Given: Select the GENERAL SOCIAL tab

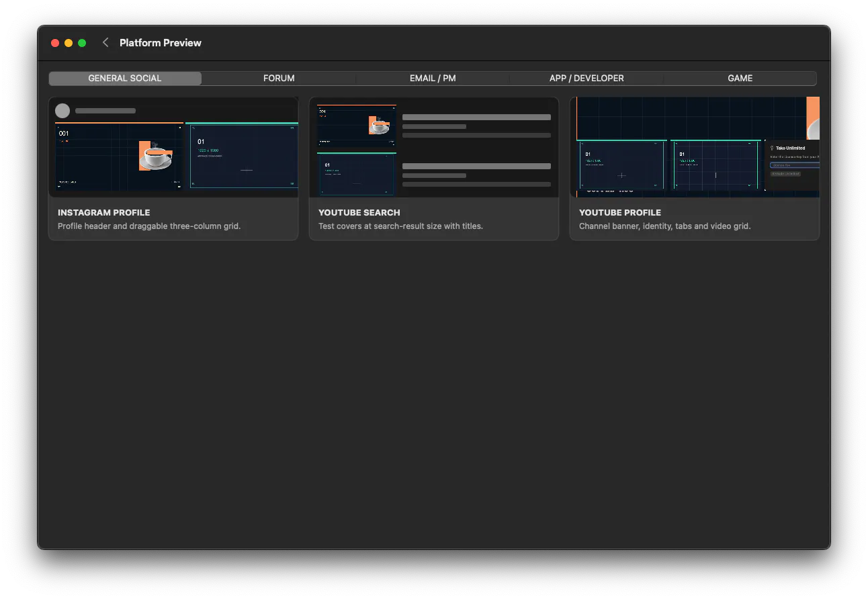Looking at the screenshot, I should click(x=125, y=79).
